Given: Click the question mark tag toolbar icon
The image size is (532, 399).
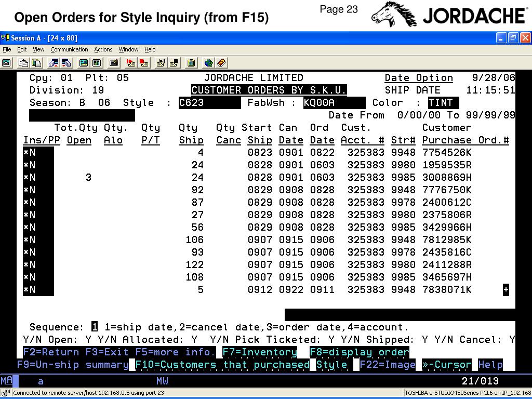Looking at the screenshot, I should pyautogui.click(x=221, y=63).
